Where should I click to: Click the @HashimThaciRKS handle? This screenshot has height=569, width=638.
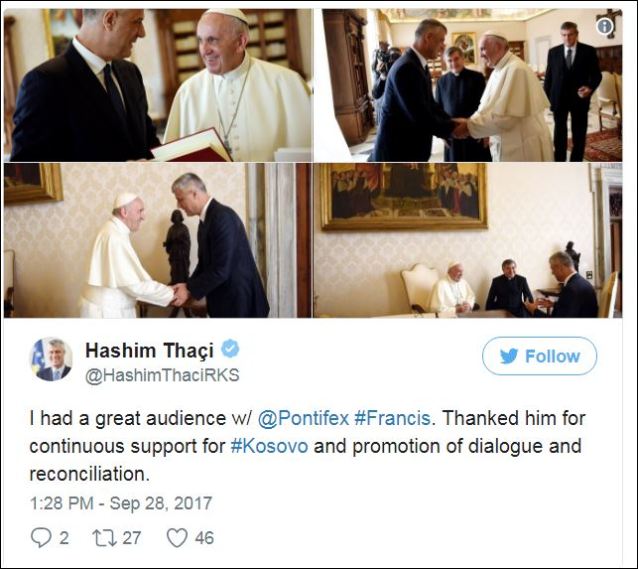pyautogui.click(x=162, y=376)
